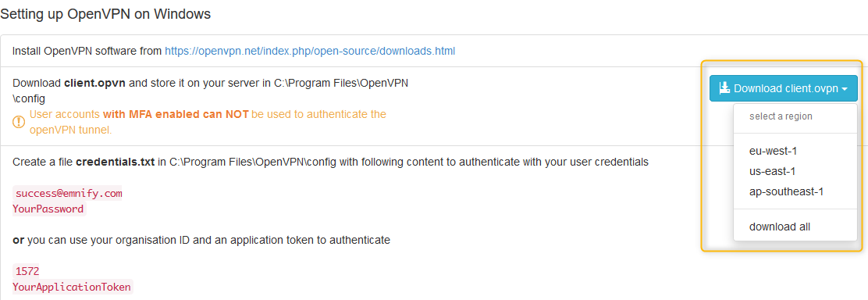Click the bold 'with MFA enabled can NOT' text
Screen dimensions: 868x300
(x=176, y=115)
